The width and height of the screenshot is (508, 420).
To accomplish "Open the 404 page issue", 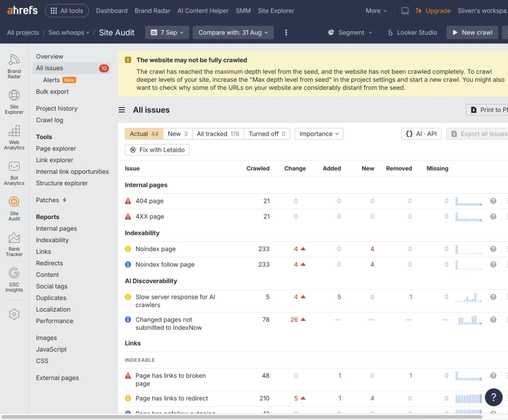I will (x=149, y=201).
